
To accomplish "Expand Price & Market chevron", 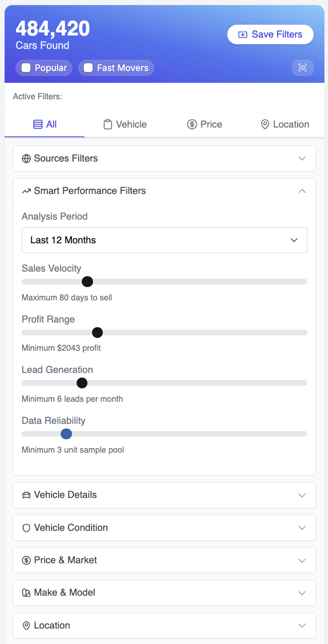I will 302,560.
